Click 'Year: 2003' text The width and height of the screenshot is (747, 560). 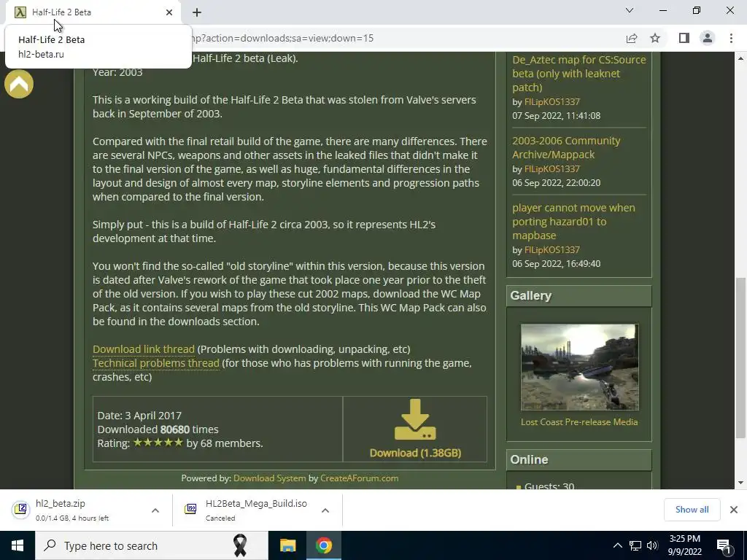117,72
